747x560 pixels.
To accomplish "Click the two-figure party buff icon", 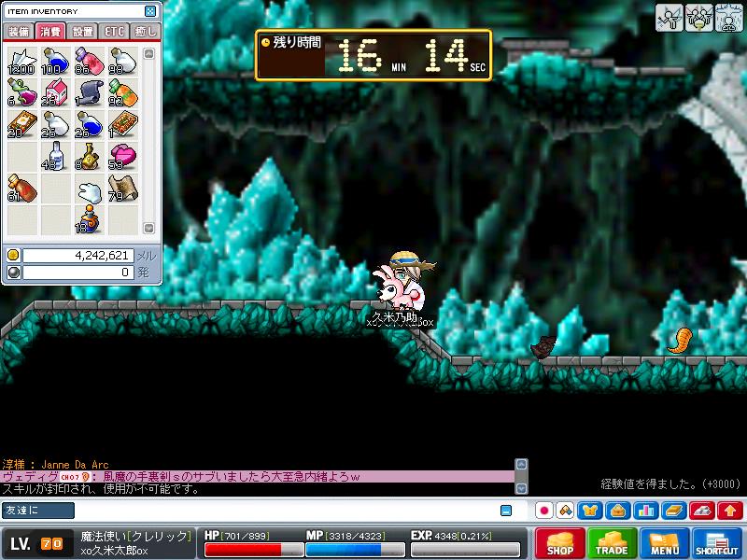I will pyautogui.click(x=698, y=18).
